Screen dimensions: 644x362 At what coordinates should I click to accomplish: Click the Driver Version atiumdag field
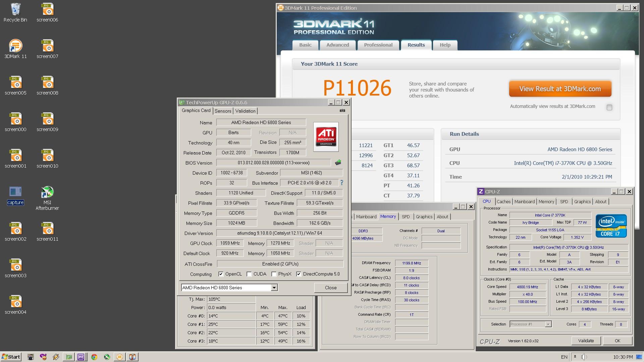point(279,233)
